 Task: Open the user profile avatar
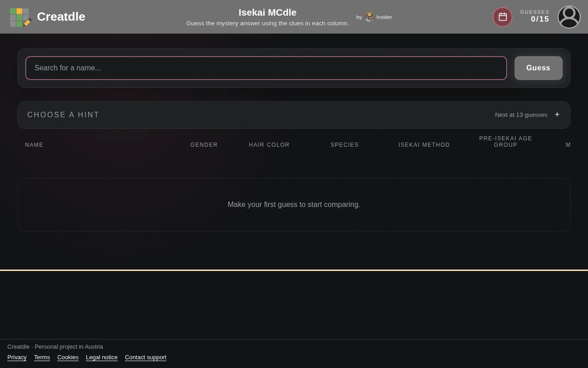point(569,17)
